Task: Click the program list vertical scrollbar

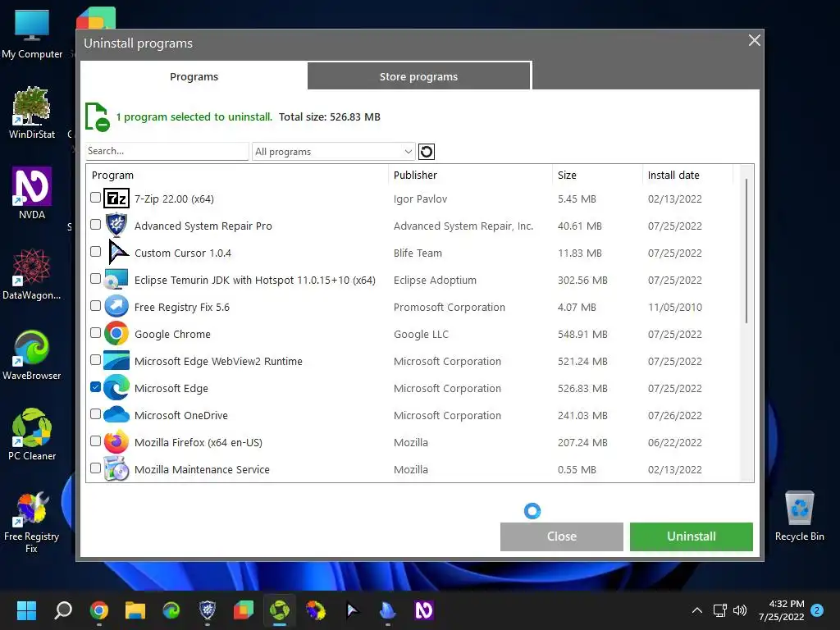Action: 746,251
